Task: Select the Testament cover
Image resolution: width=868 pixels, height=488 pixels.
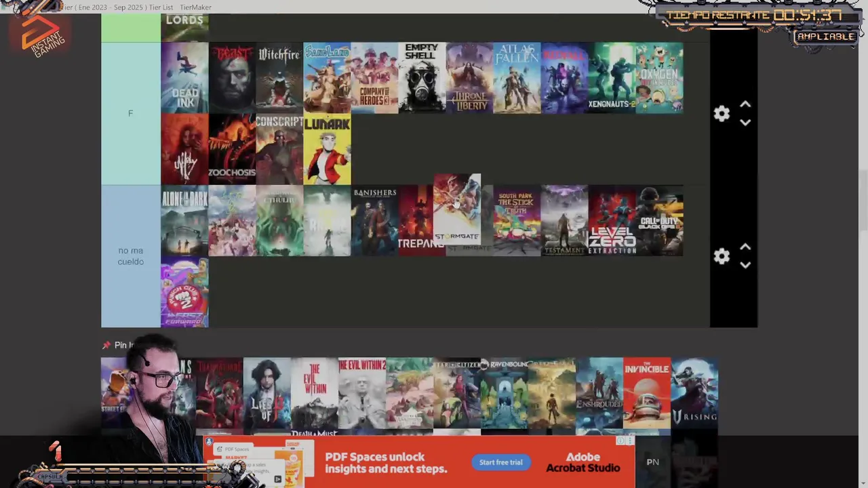Action: pos(564,220)
